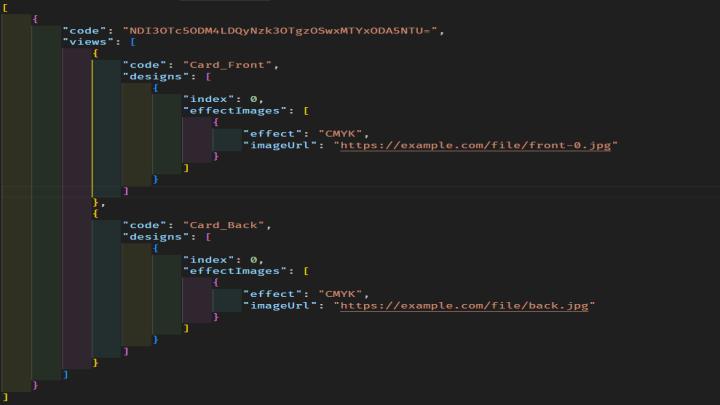Click the "index" key in the Card_Front block
Screen dimensions: 720x405
[x=209, y=99]
